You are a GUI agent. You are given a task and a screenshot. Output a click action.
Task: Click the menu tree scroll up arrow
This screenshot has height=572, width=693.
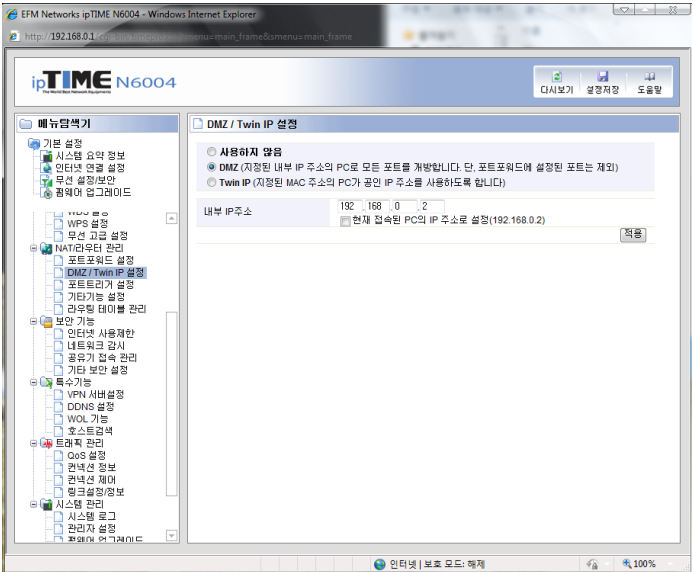point(171,218)
